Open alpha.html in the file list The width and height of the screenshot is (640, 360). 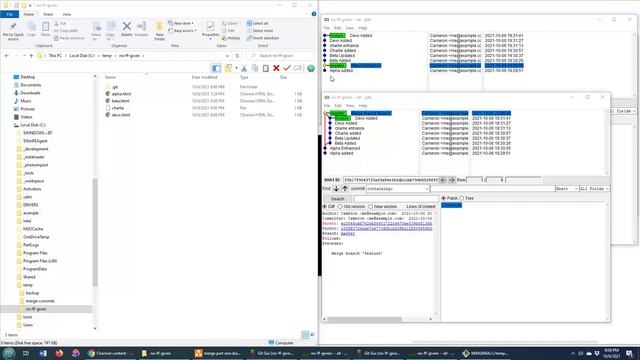click(121, 94)
